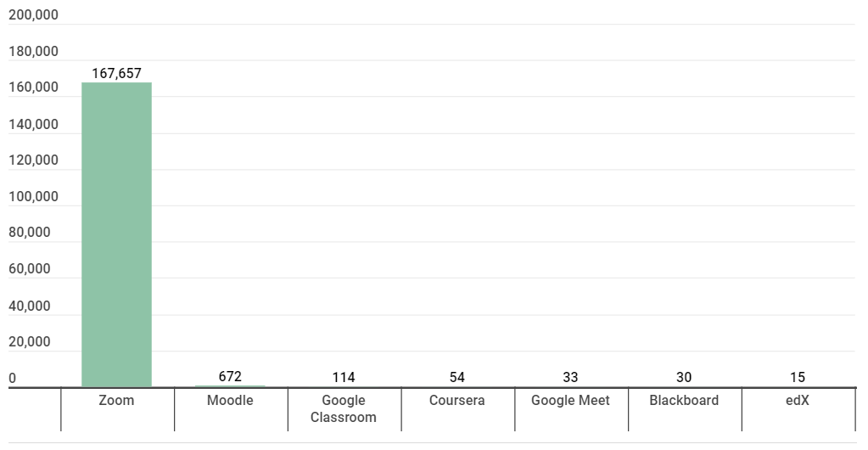Viewport: 868px width, 450px height.
Task: Select the edX category label
Action: (x=797, y=400)
